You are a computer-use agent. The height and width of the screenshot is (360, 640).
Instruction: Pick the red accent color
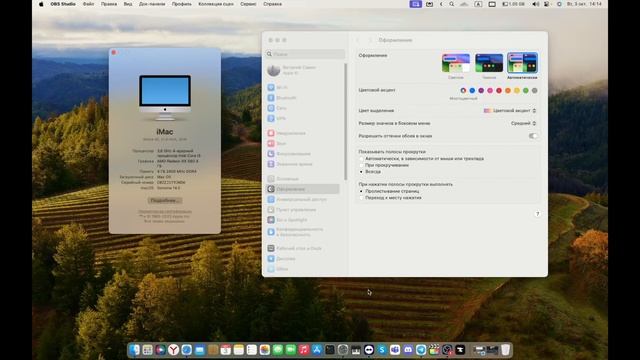coord(499,91)
